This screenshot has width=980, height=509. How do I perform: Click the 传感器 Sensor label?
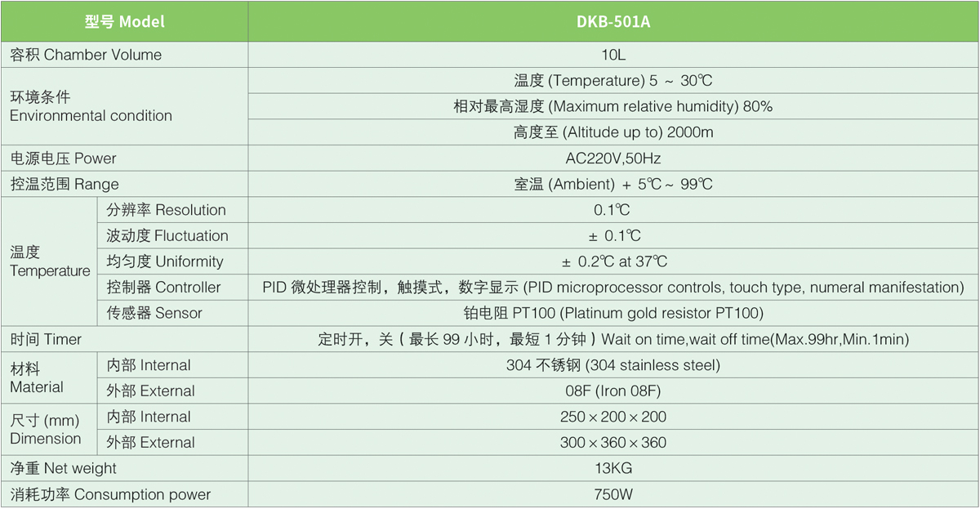coord(154,313)
